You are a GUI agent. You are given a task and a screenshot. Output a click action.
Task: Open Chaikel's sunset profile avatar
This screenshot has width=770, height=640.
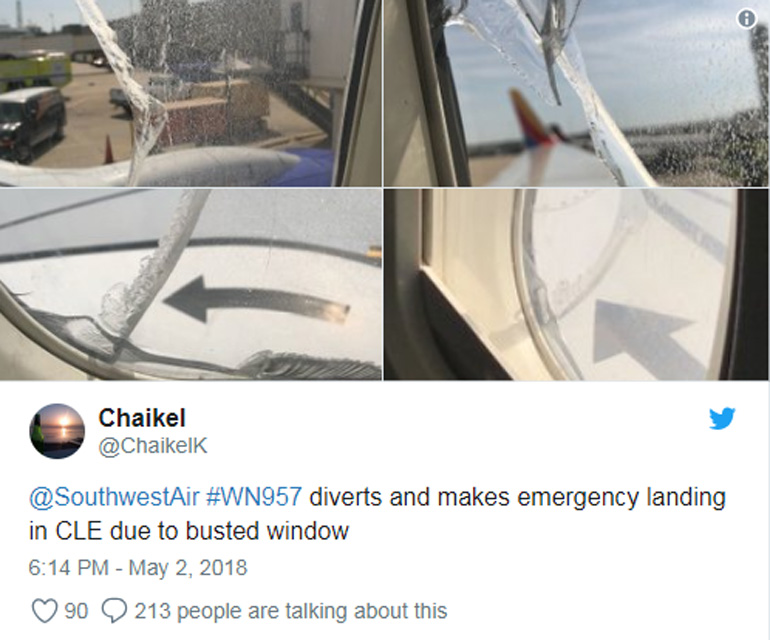tap(57, 431)
